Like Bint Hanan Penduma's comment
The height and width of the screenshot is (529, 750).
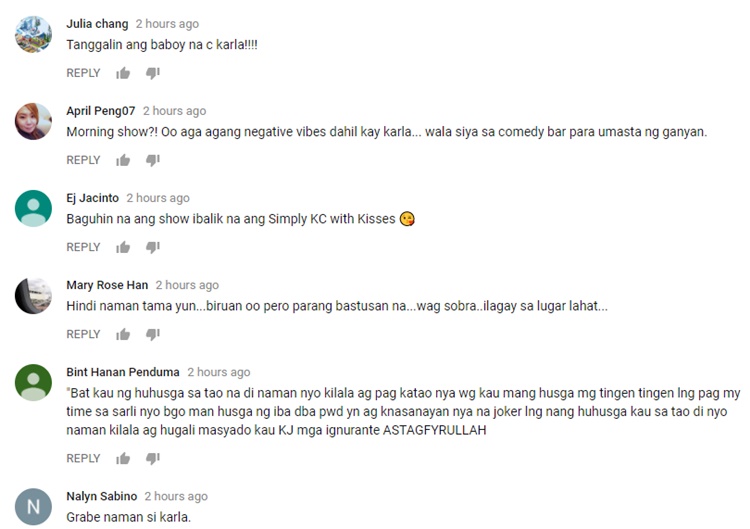pos(123,459)
